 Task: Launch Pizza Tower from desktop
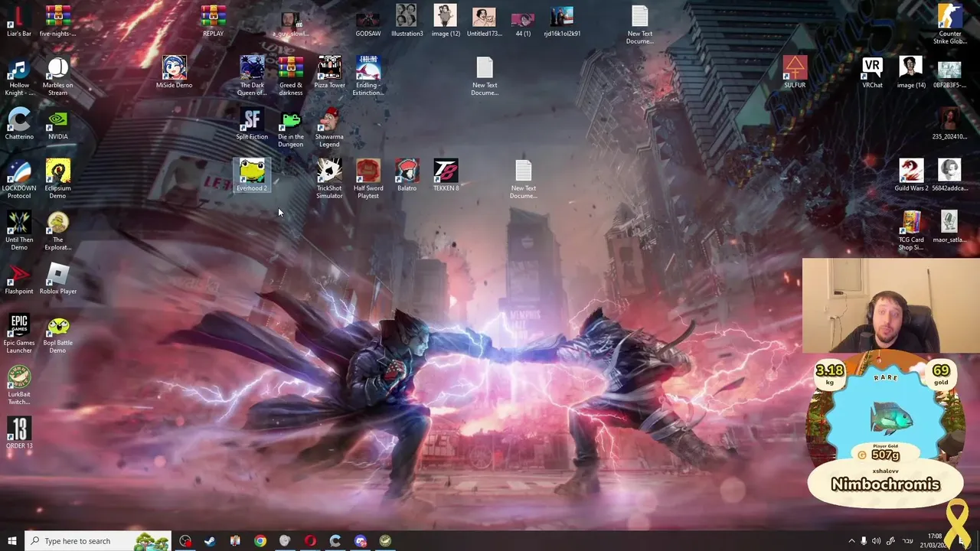[x=329, y=73]
